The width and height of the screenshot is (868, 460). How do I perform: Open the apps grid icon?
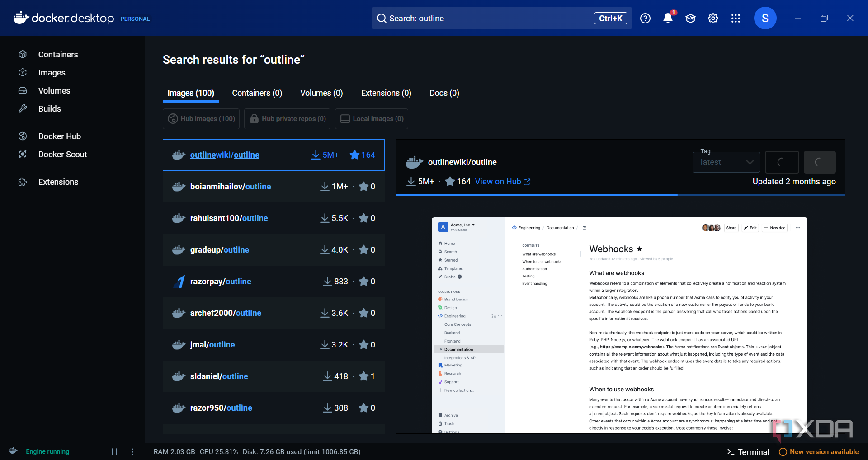[736, 18]
